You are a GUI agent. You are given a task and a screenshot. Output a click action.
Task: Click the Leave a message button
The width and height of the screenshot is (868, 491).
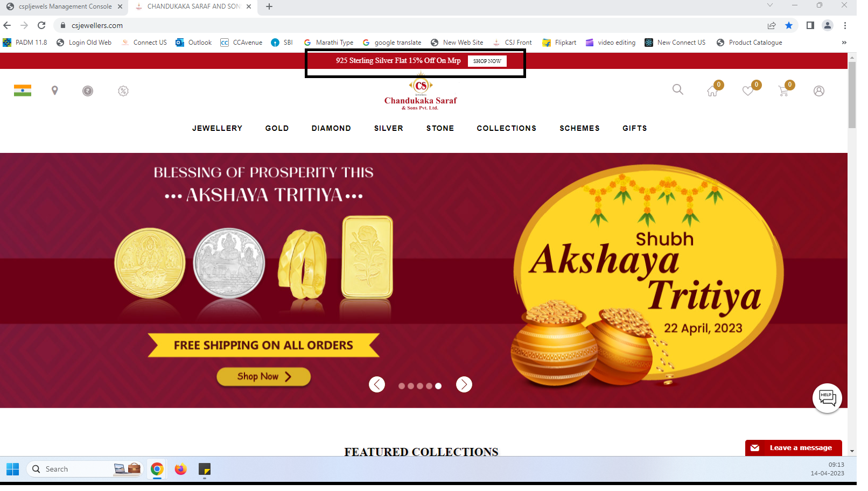[x=794, y=448]
